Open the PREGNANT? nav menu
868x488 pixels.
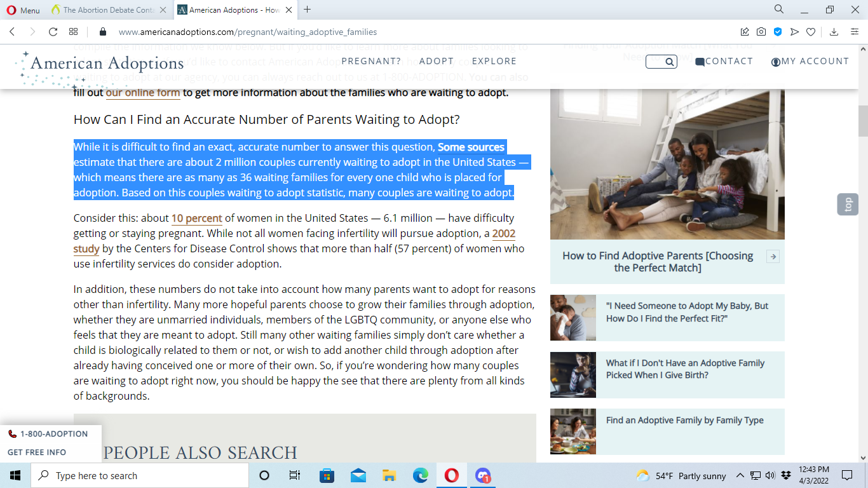[371, 61]
